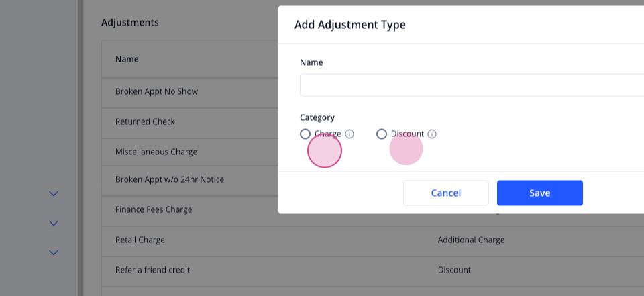Select the Broken Appt w/o 24hr Notice row
This screenshot has height=296, width=644.
(x=190, y=180)
